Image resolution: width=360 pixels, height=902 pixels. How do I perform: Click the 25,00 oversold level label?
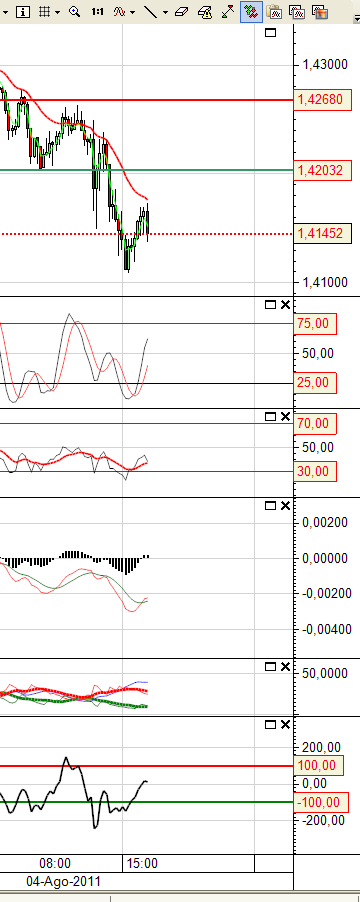[x=315, y=383]
